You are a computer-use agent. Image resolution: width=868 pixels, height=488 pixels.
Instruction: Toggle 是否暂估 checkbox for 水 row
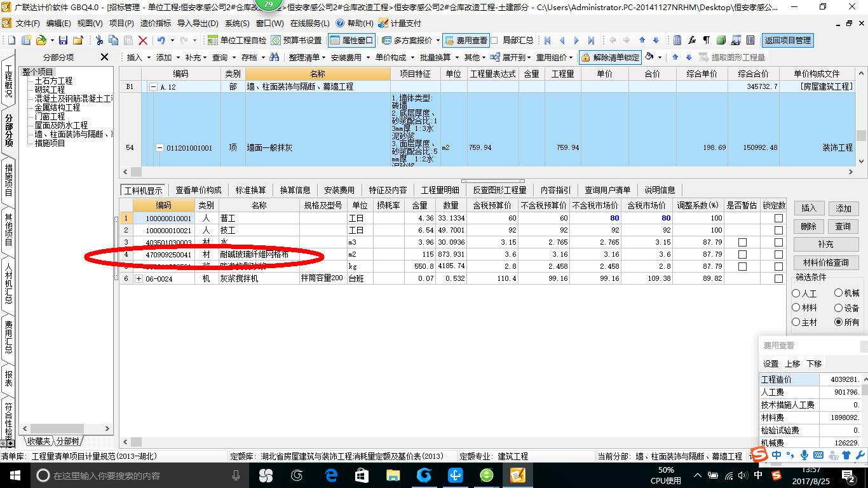742,242
